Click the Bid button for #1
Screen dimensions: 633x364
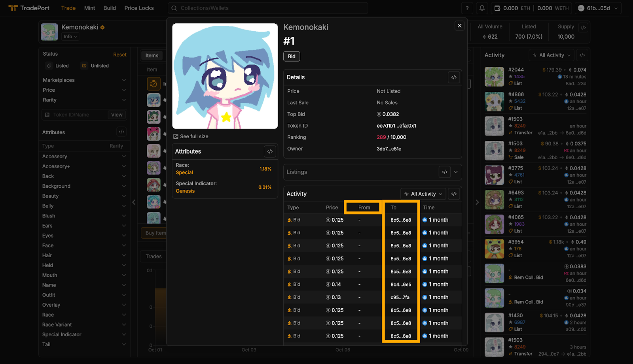pyautogui.click(x=292, y=56)
